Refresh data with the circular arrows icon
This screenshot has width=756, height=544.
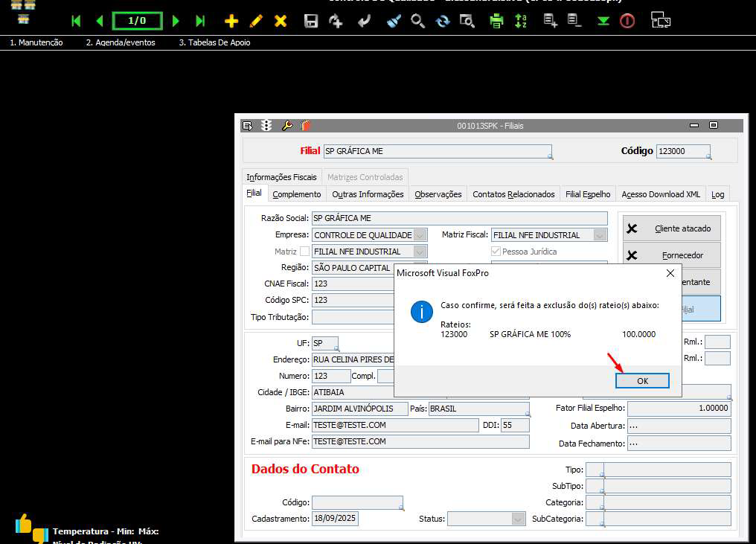click(x=442, y=21)
